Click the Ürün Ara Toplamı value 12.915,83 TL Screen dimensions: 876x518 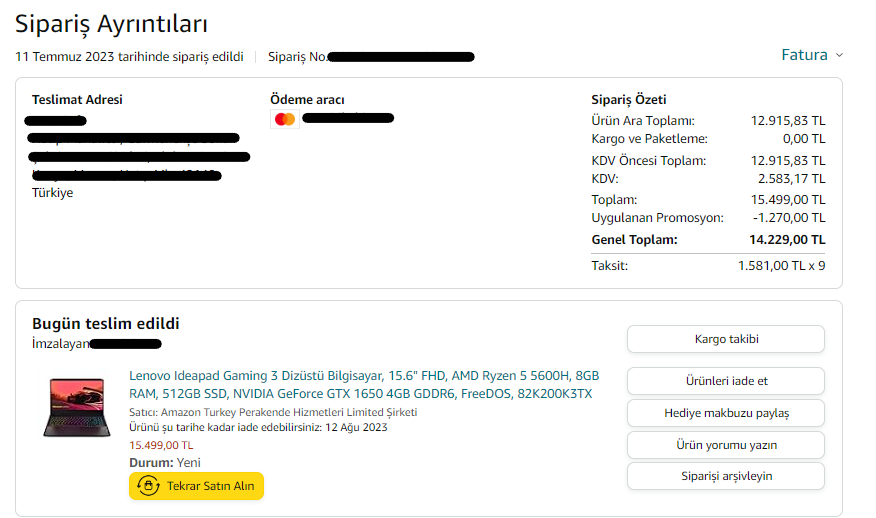click(788, 121)
